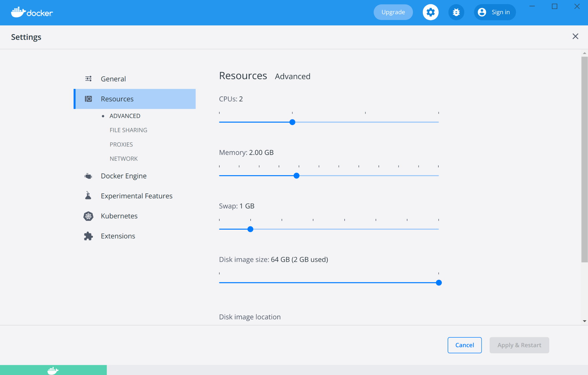
Task: Click the bug/troubleshoot icon in title bar
Action: 456,12
